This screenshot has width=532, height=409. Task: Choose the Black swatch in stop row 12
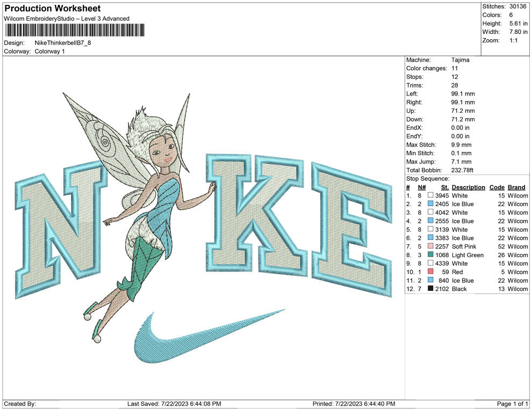point(430,288)
